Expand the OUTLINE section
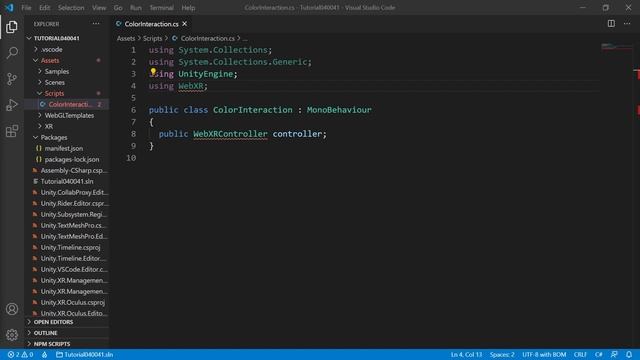 [45, 333]
